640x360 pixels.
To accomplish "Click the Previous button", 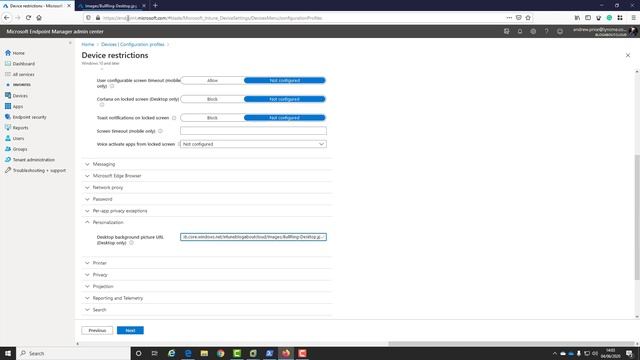I will tap(97, 330).
